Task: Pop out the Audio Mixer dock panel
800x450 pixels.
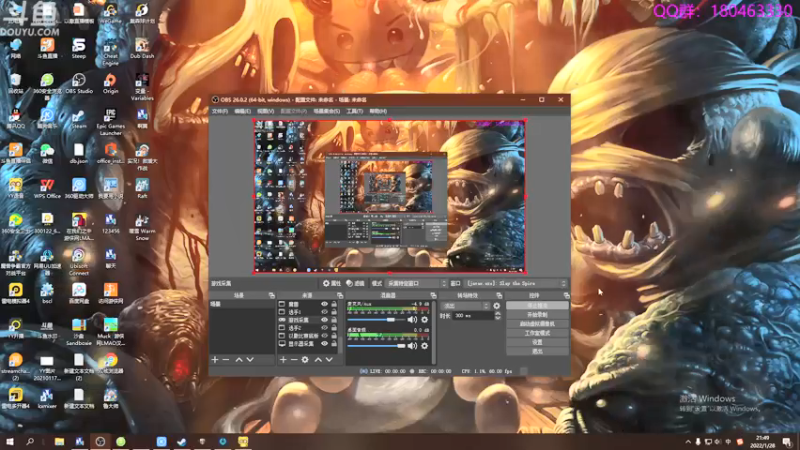Action: point(433,295)
